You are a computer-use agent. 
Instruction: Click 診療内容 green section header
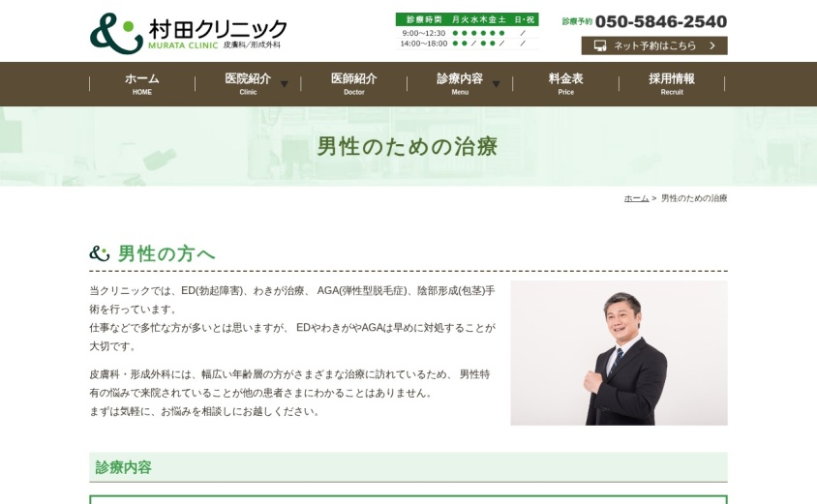(x=408, y=467)
